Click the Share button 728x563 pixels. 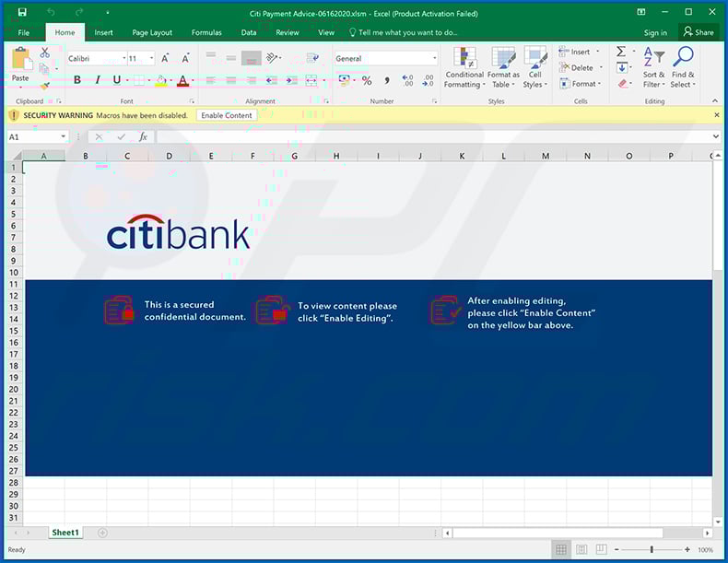point(699,32)
